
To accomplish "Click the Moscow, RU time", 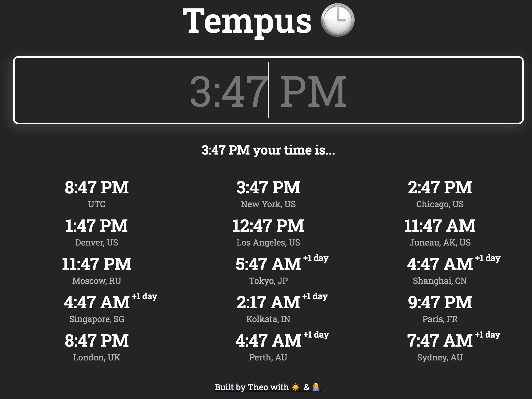I will pyautogui.click(x=97, y=264).
